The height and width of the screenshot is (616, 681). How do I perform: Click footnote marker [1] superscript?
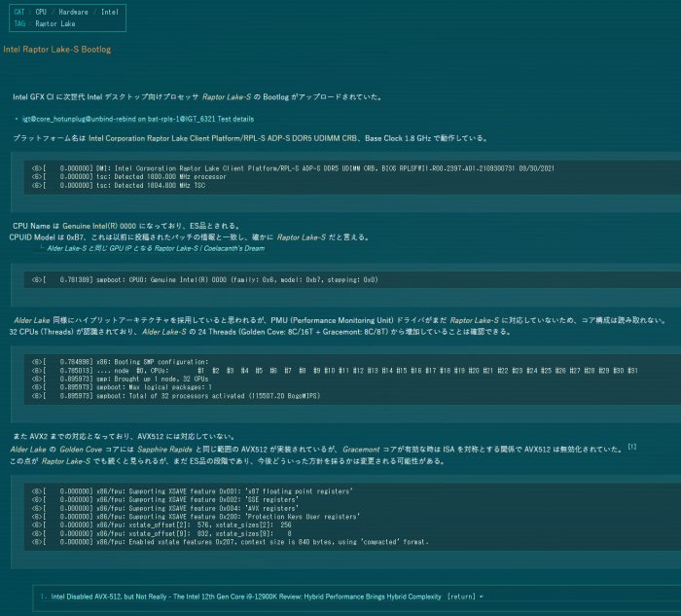click(632, 447)
